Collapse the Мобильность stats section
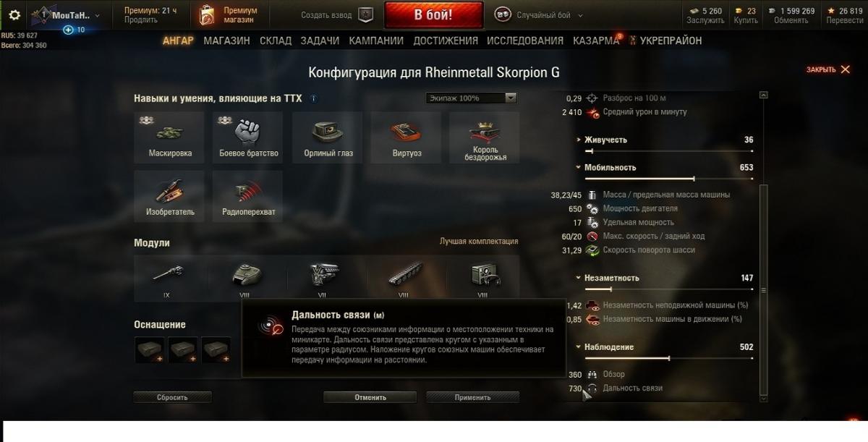The image size is (868, 442). (x=606, y=167)
